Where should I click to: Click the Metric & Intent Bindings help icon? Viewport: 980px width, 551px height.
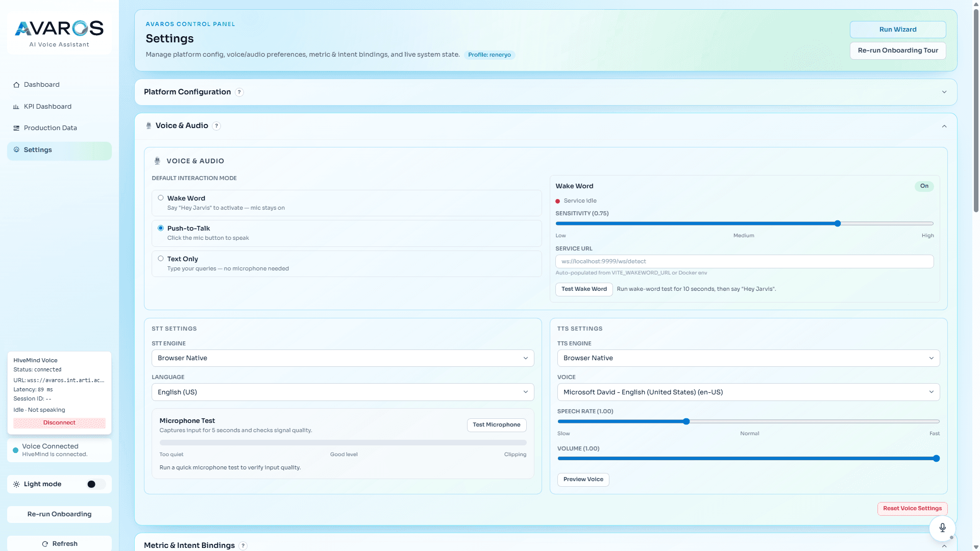243,545
